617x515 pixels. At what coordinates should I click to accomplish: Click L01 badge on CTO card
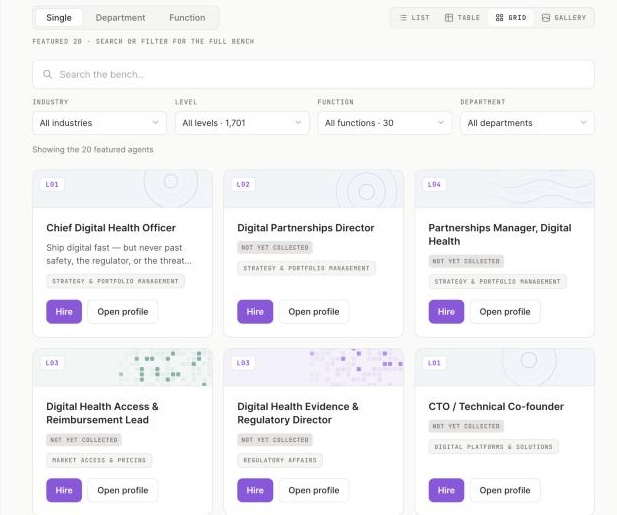(x=434, y=363)
